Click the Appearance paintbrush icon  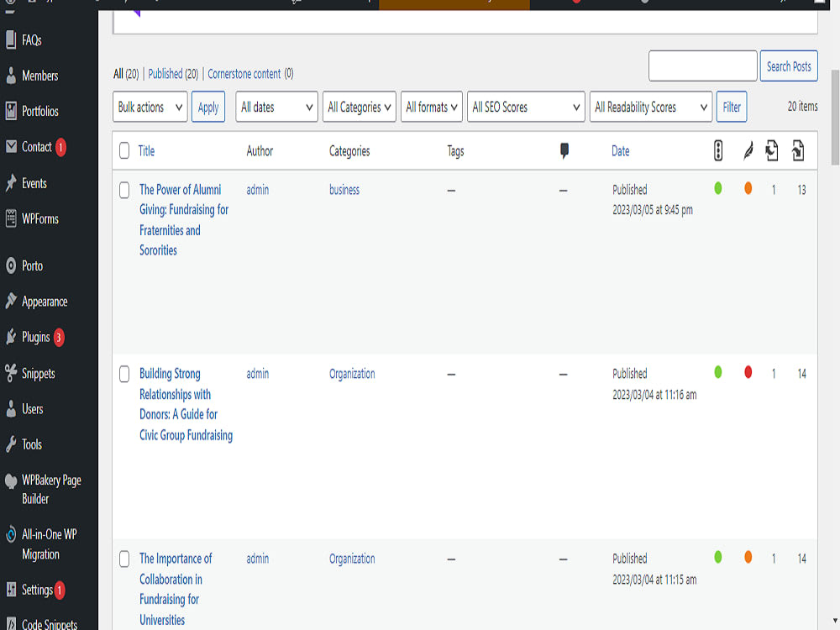(11, 301)
